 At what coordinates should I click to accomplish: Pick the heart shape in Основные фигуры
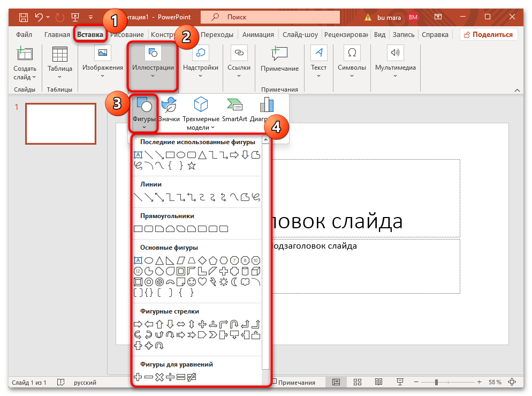[202, 281]
